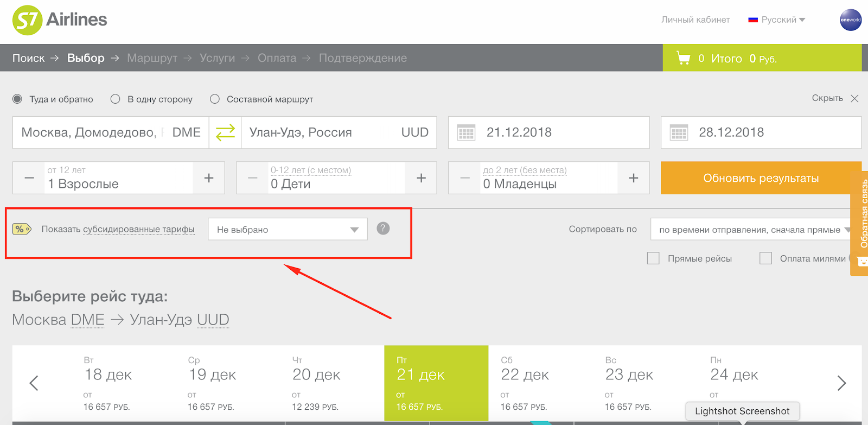868x425 pixels.
Task: Enable Прямые рейсы checkbox
Action: pyautogui.click(x=653, y=258)
